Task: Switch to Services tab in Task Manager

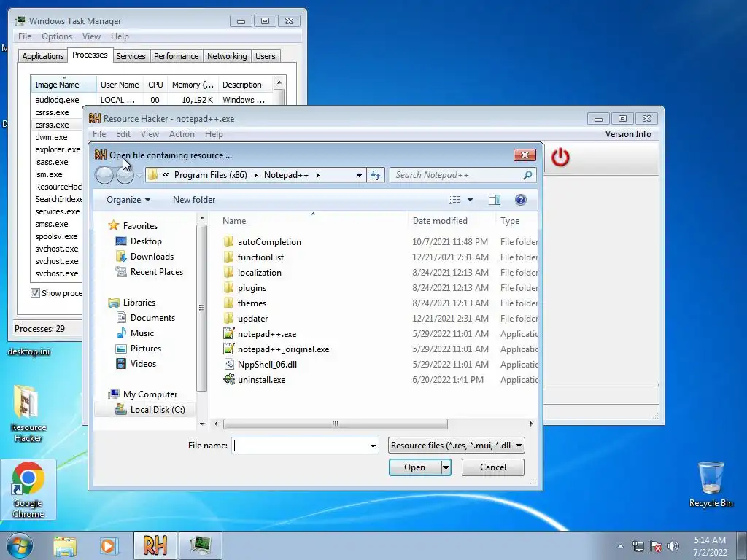Action: point(131,56)
